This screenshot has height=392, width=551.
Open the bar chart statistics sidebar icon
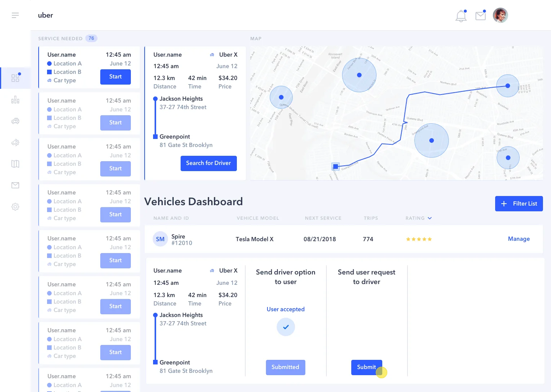[x=15, y=100]
